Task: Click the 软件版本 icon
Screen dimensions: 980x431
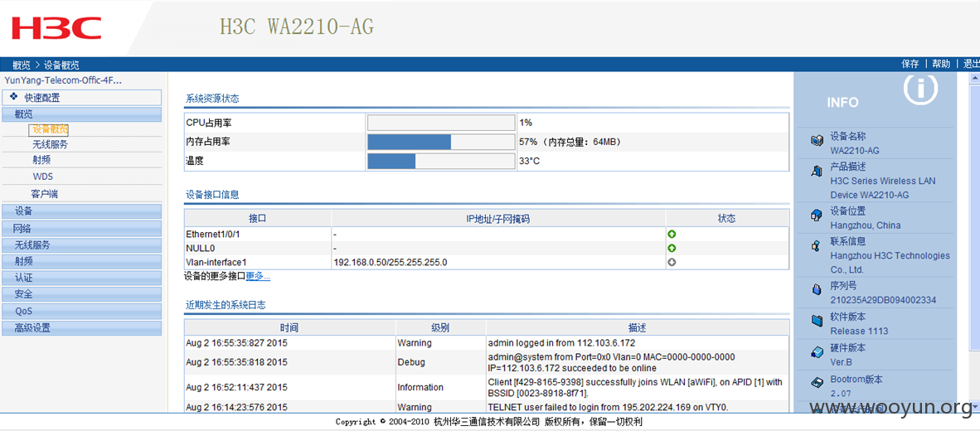Action: coord(816,321)
